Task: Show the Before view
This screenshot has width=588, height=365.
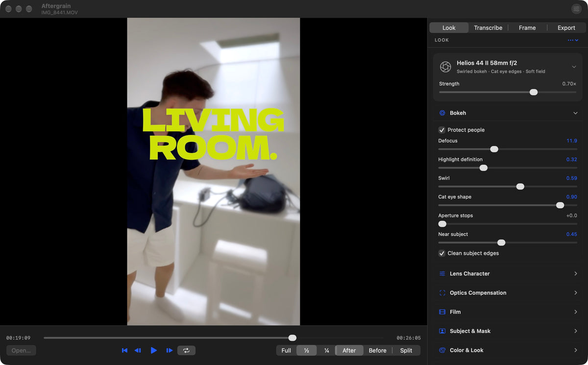Action: point(378,350)
